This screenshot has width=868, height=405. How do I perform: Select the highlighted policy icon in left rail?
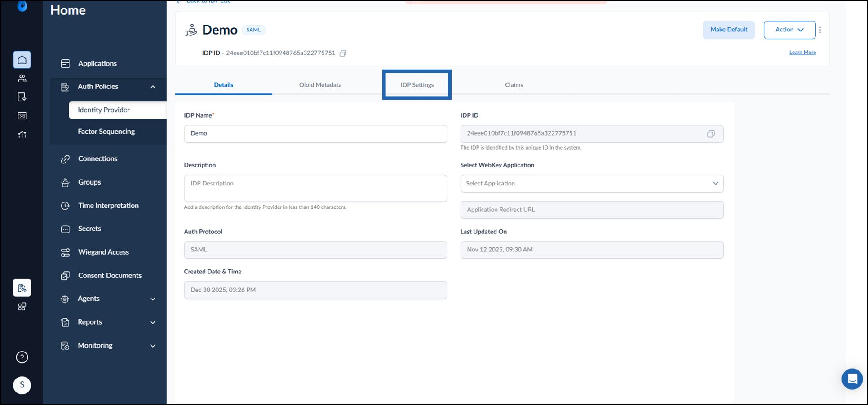click(x=22, y=288)
